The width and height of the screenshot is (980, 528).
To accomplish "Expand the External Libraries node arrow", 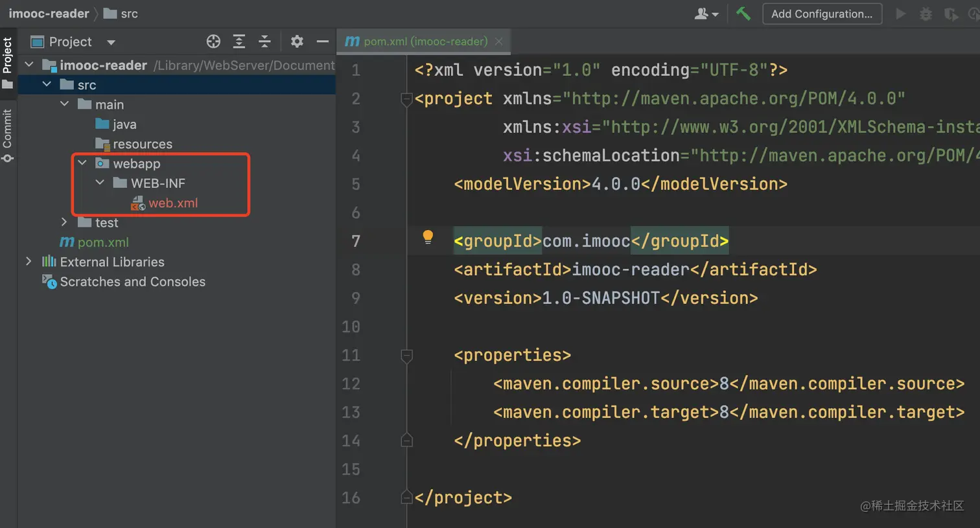I will (x=29, y=261).
